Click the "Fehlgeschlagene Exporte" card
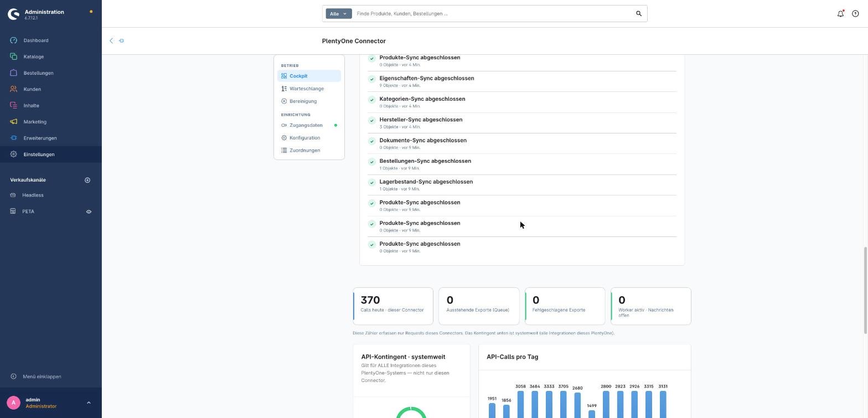Image resolution: width=868 pixels, height=418 pixels. point(565,306)
